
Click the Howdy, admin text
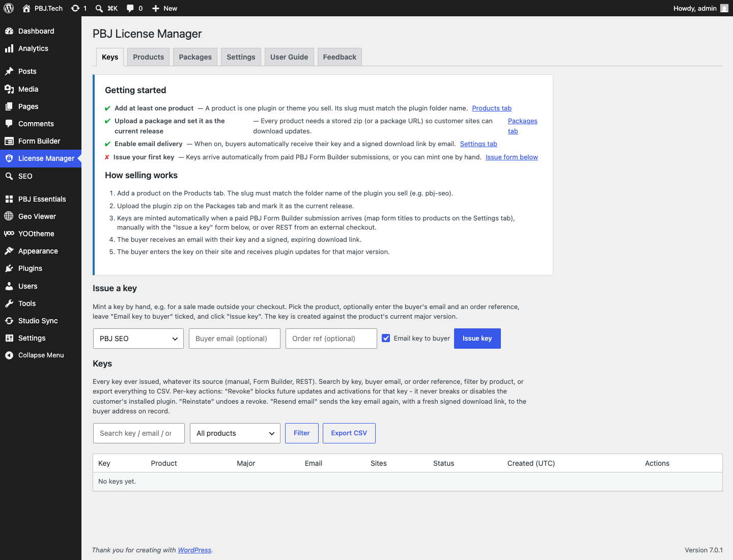click(x=695, y=8)
